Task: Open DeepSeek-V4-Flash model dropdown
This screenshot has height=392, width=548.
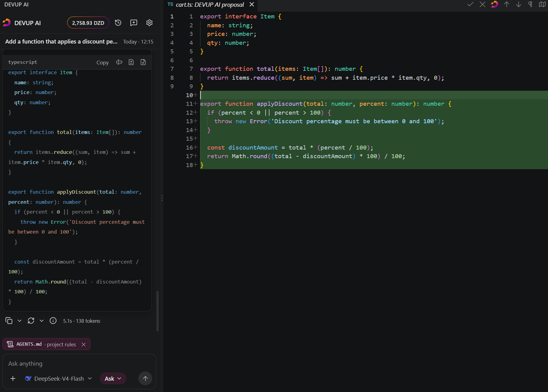Action: [x=58, y=379]
